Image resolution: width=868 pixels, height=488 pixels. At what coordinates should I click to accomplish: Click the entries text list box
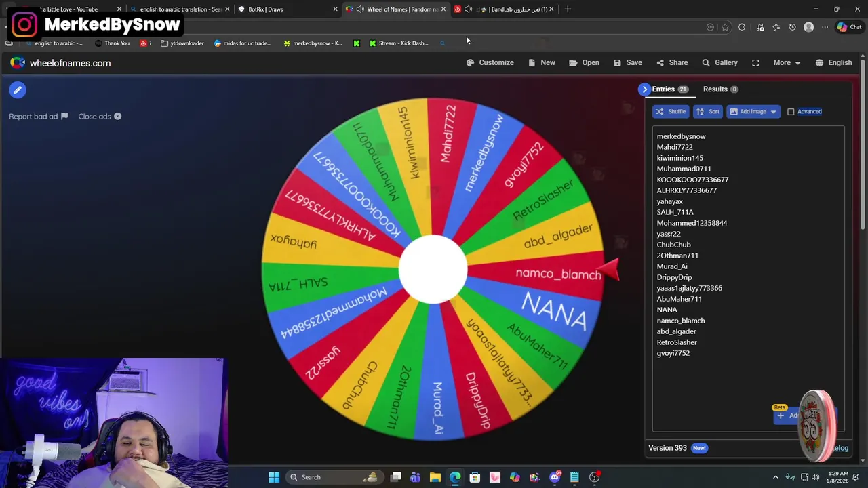click(748, 278)
